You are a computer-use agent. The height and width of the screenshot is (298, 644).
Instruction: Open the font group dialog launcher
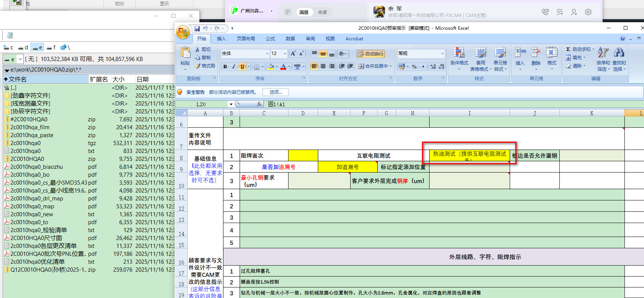pos(304,78)
